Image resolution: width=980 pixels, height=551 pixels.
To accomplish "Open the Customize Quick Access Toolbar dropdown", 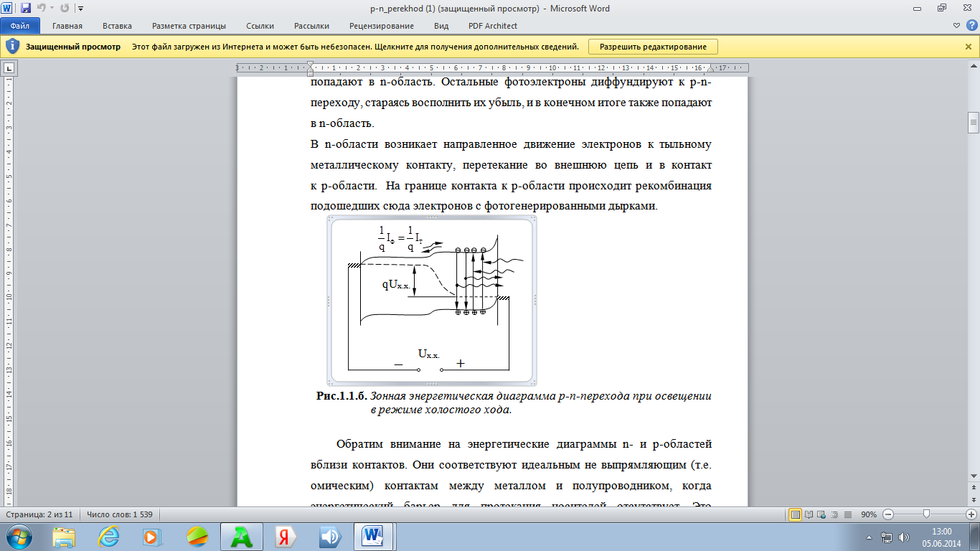I will (80, 9).
